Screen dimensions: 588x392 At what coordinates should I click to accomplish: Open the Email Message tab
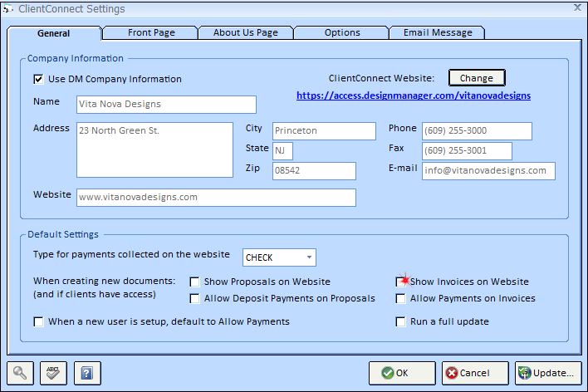[x=438, y=32]
